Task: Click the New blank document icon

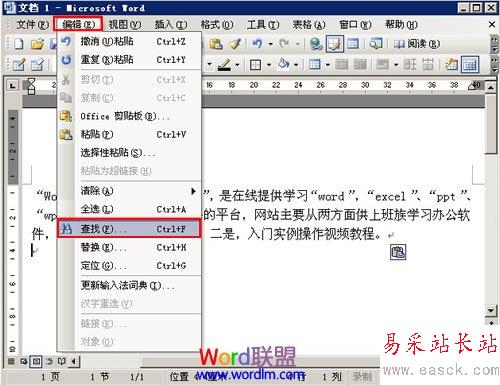Action: pyautogui.click(x=18, y=44)
